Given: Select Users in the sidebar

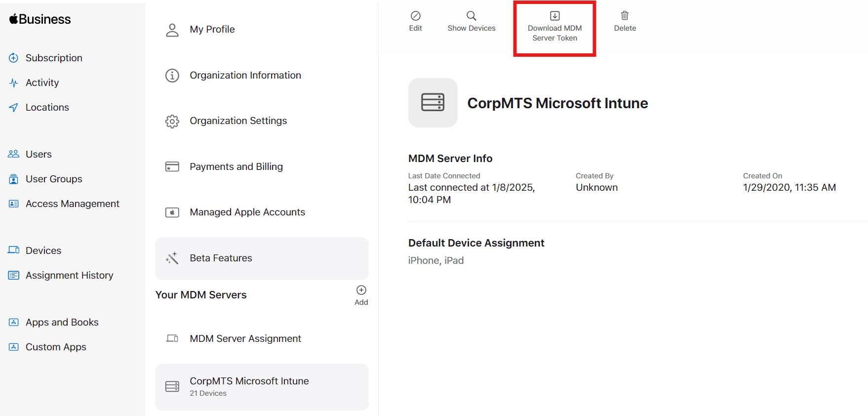Looking at the screenshot, I should coord(39,154).
